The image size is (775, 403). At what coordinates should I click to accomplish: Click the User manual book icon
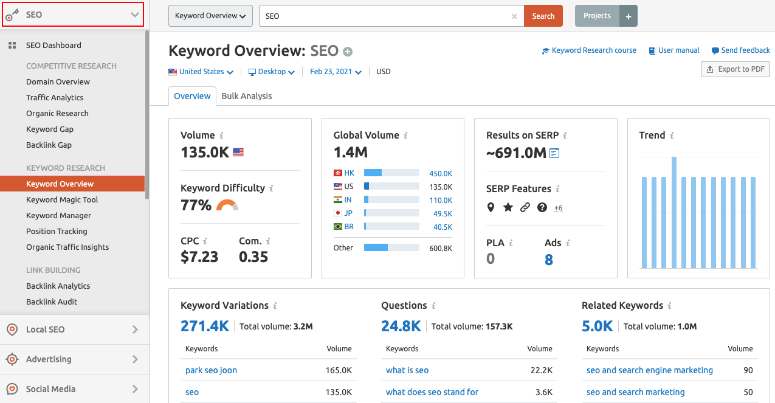coord(652,50)
